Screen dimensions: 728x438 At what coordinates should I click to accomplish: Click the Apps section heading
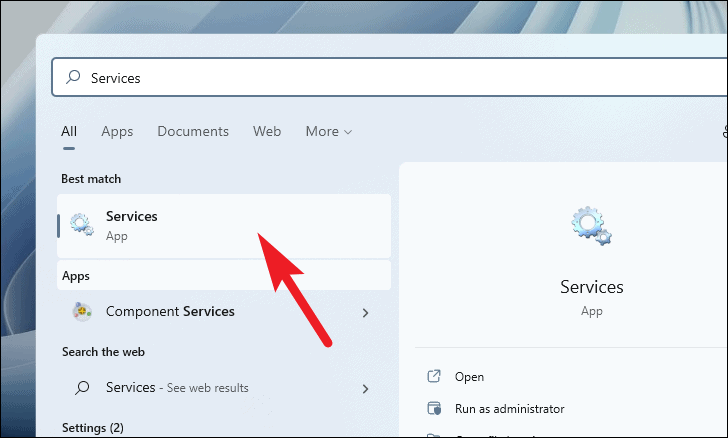(x=76, y=276)
